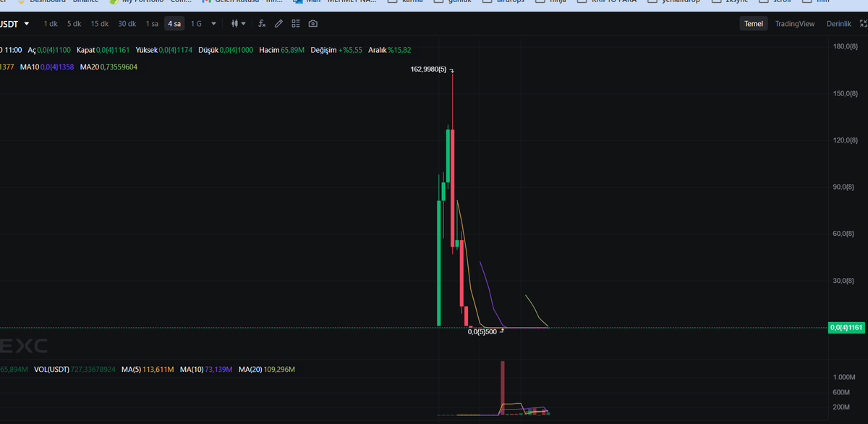
Task: Click the MA10 indicator label
Action: click(48, 67)
